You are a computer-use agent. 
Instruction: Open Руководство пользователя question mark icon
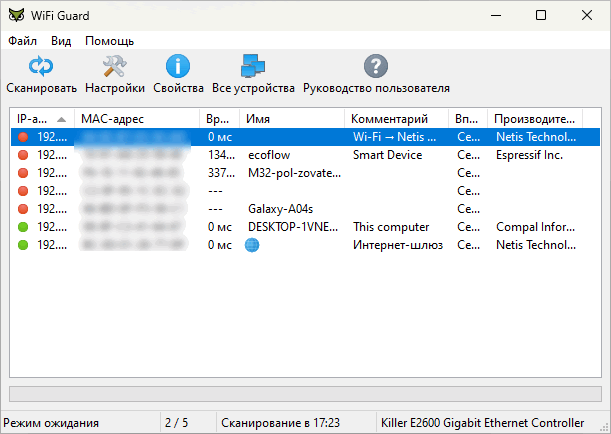coord(376,66)
